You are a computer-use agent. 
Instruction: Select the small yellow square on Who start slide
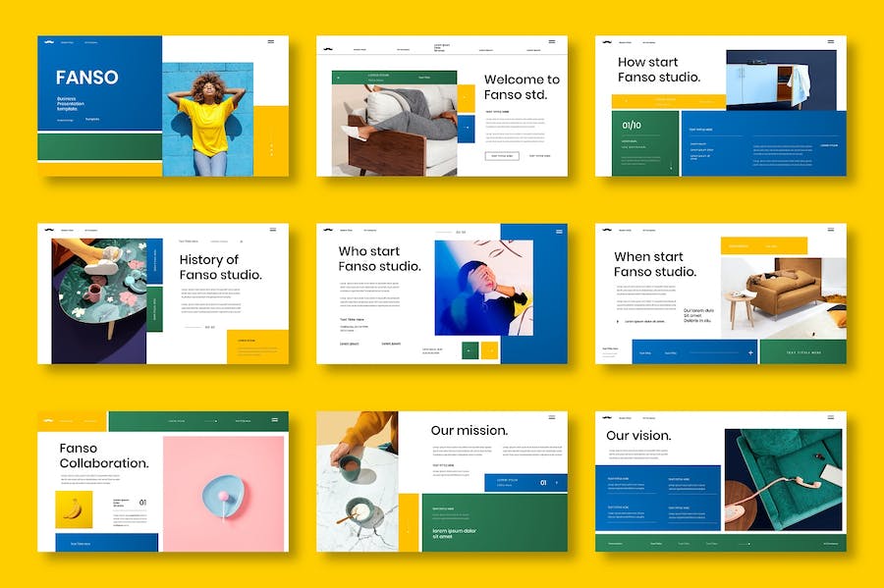[489, 350]
